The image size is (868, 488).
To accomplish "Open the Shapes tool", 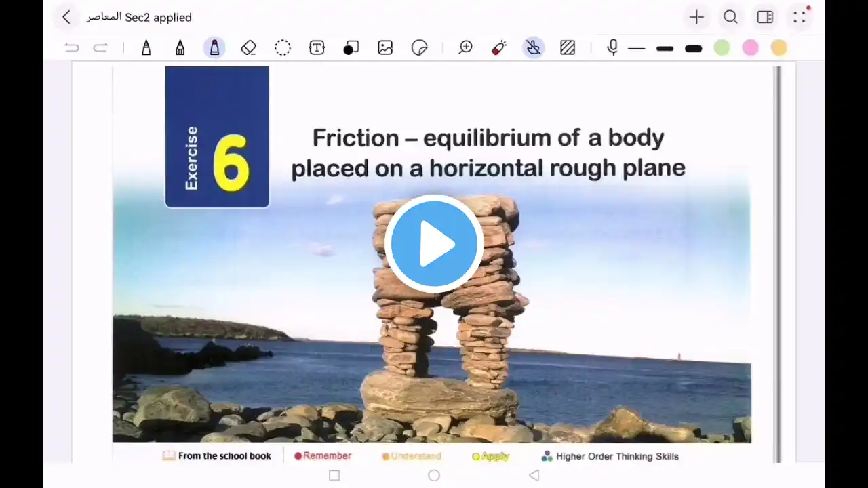I will pyautogui.click(x=351, y=47).
